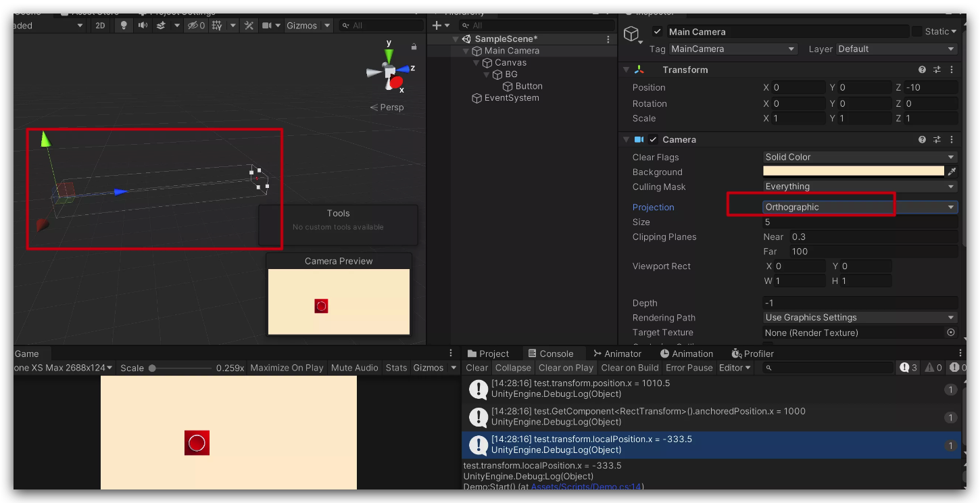Open Background color swatch picker
Screen dimensions: 980x503
point(853,172)
